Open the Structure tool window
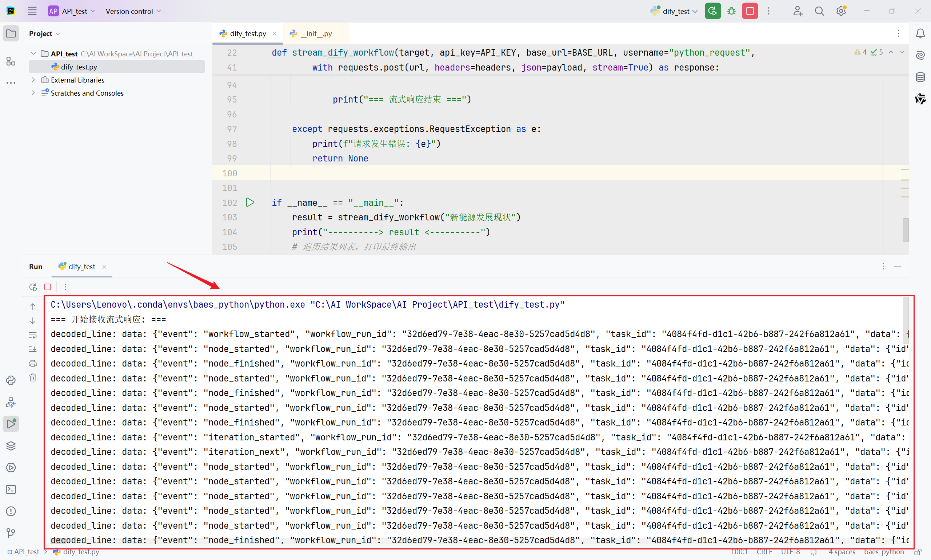 11,61
